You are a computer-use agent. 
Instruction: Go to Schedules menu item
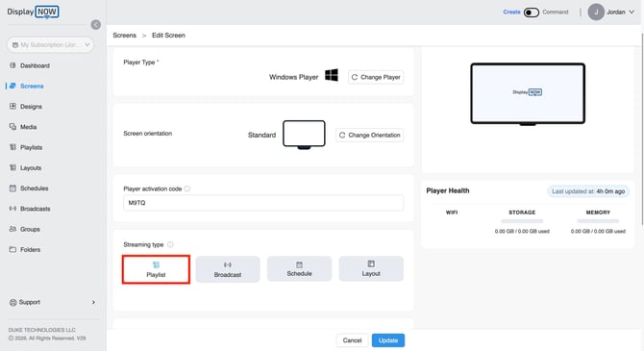pos(34,188)
